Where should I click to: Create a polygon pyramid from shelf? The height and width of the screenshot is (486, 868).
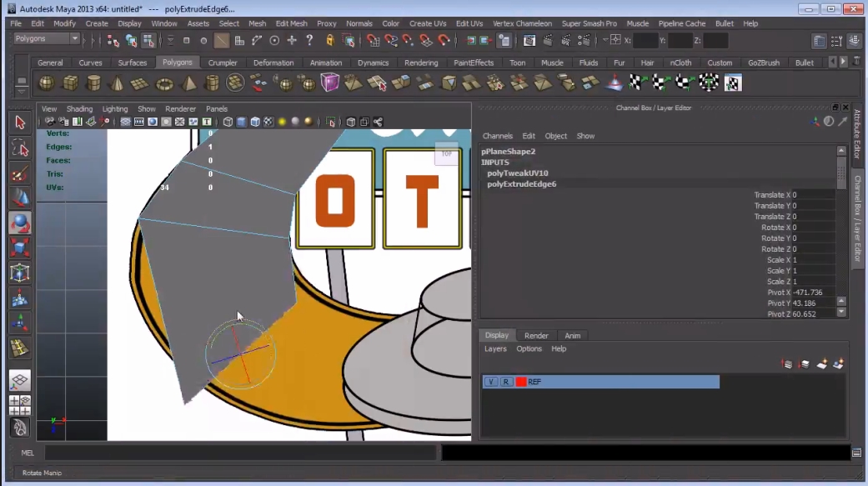(x=188, y=83)
